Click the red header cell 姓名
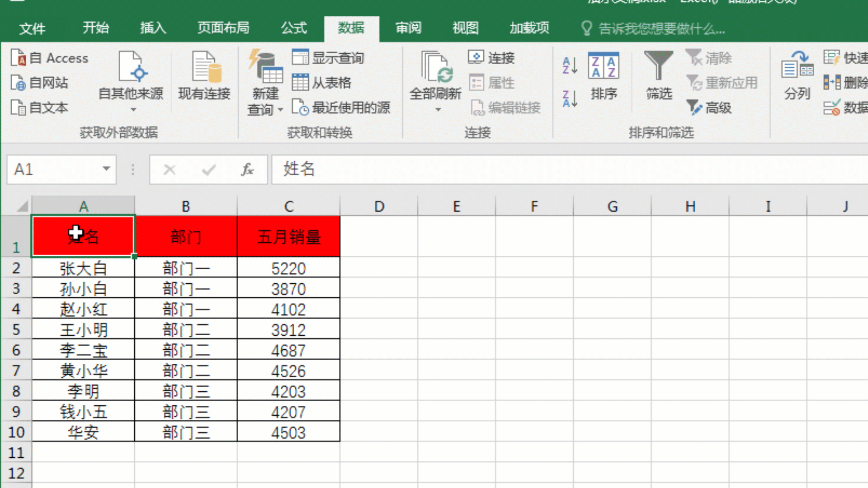 [83, 236]
